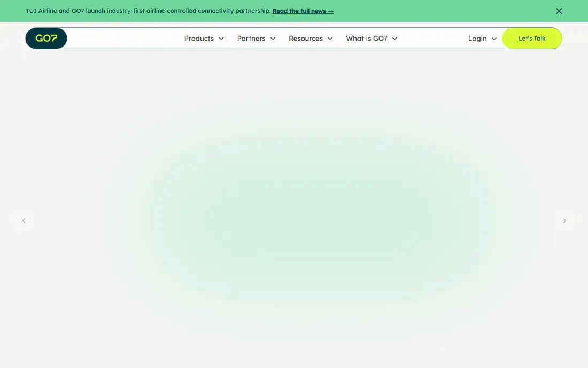This screenshot has height=368, width=588.
Task: Show the previous slide with the left arrow
Action: tap(24, 220)
